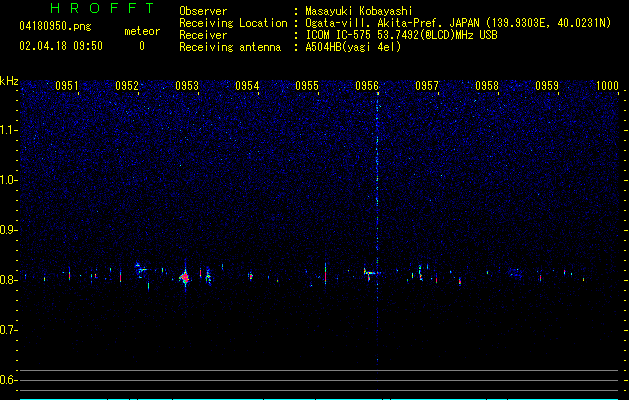Image resolution: width=629 pixels, height=400 pixels.
Task: Click observer name Masayuki Kobayashi
Action: point(359,11)
